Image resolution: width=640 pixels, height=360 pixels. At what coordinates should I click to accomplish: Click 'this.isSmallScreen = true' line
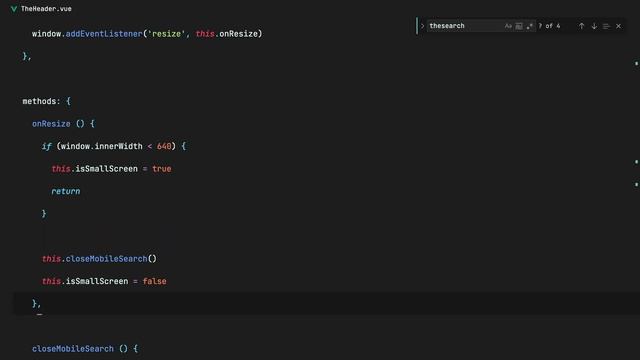click(x=111, y=169)
